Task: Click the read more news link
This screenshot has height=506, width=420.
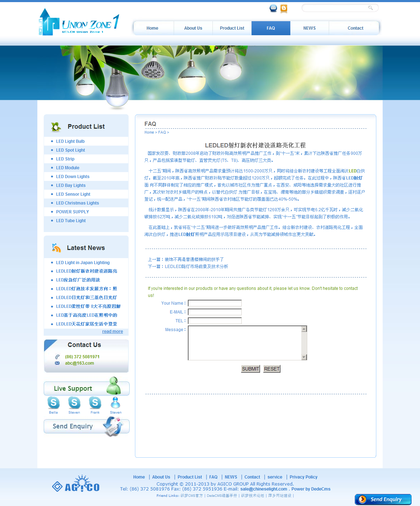Action: (x=112, y=331)
